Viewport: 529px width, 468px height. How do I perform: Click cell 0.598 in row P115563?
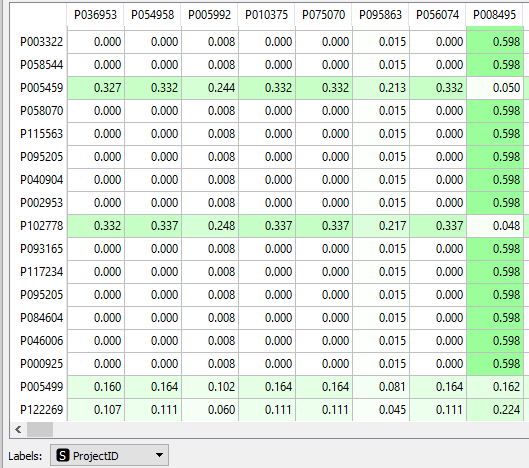[495, 134]
